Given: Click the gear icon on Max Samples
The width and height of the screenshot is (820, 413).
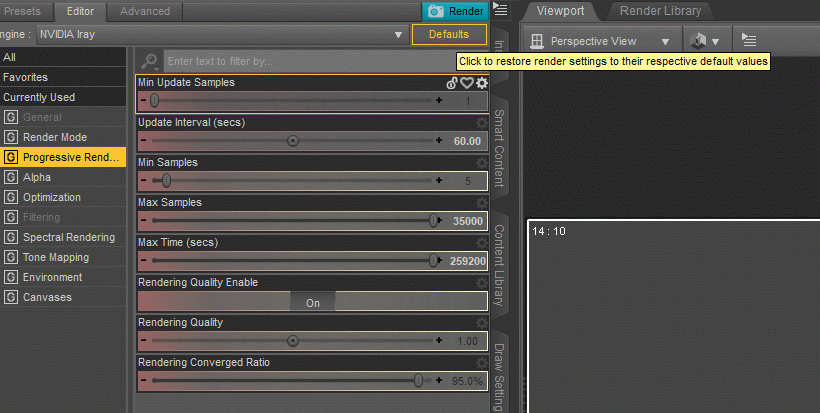Looking at the screenshot, I should pos(482,203).
